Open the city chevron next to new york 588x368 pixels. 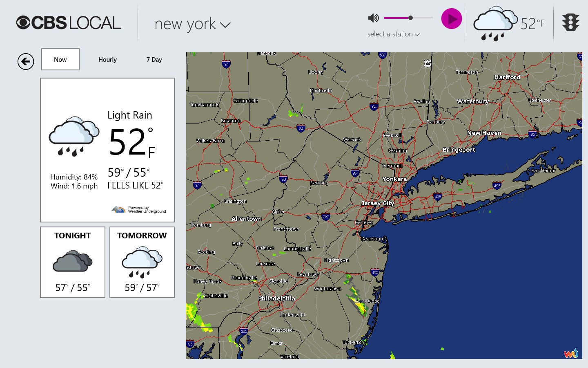(225, 25)
